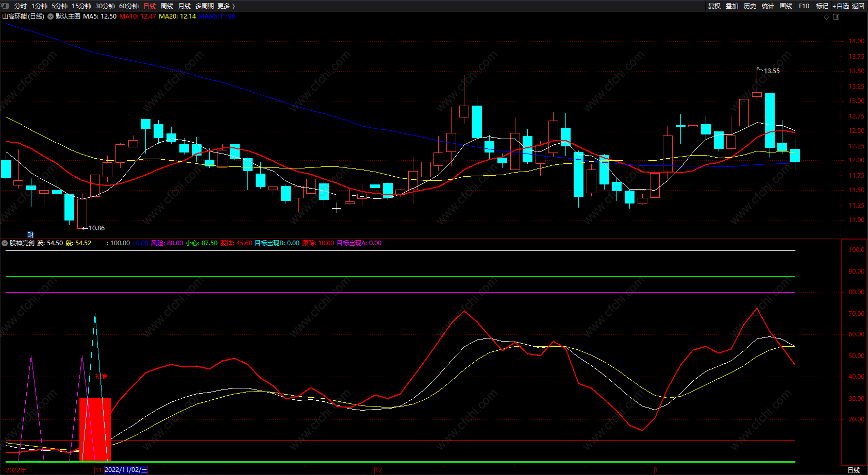Click the 14.00 price axis label
This screenshot has width=868, height=475.
(857, 41)
